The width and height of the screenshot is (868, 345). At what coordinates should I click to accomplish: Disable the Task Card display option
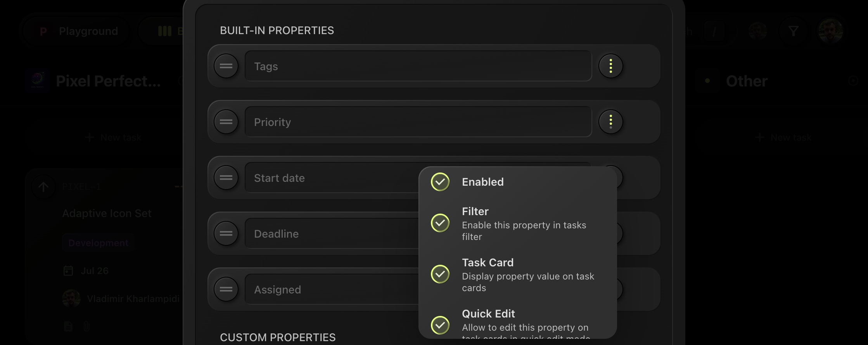click(x=440, y=274)
